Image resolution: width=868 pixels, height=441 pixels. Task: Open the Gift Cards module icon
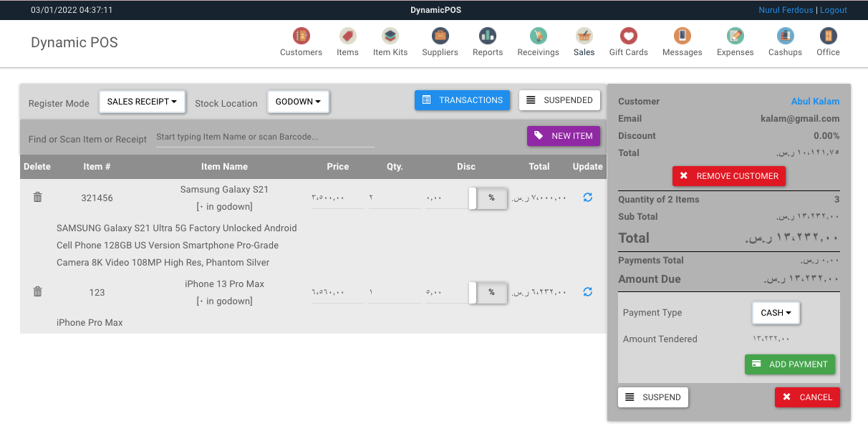628,35
